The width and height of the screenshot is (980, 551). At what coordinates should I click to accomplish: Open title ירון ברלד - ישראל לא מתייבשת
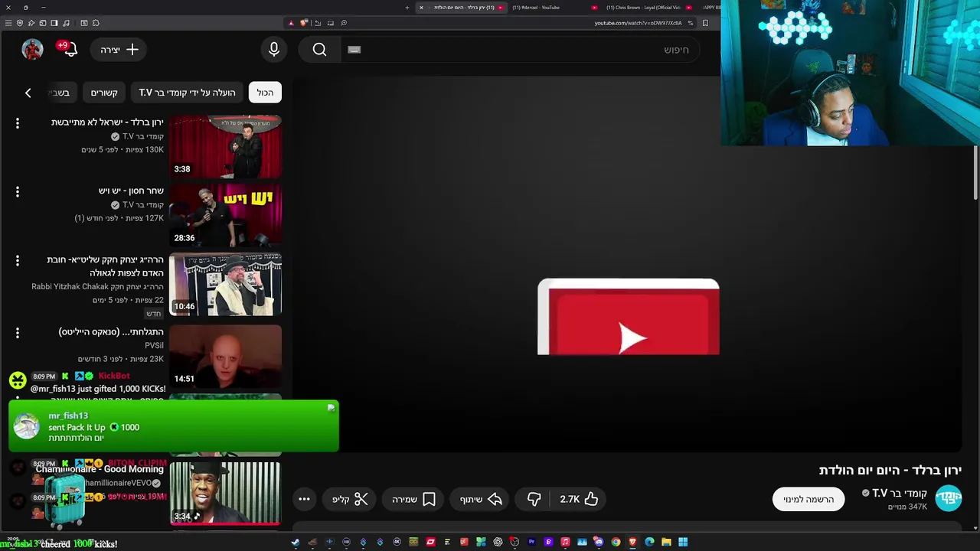tap(107, 122)
